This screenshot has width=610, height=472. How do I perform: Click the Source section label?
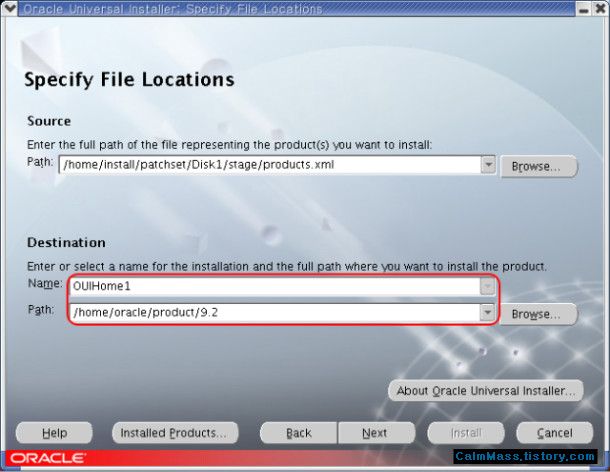pos(49,121)
